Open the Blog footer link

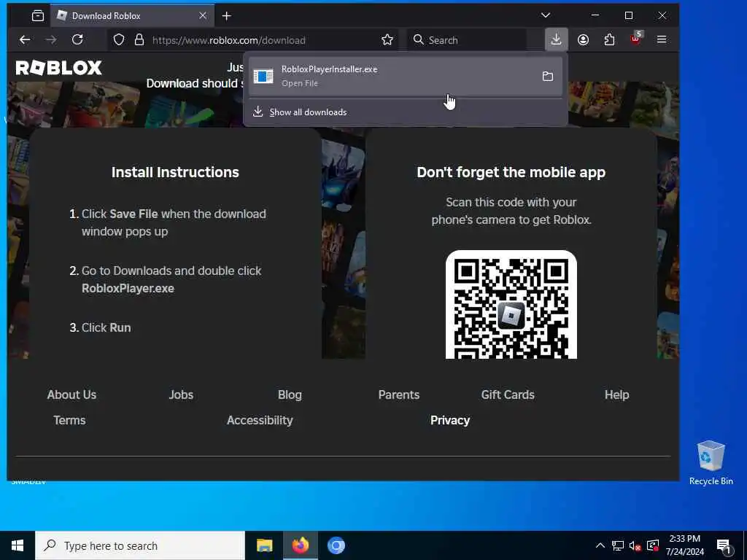pyautogui.click(x=290, y=394)
